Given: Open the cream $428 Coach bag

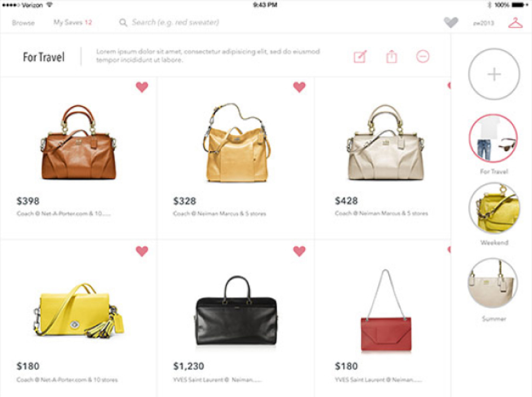Looking at the screenshot, I should (385, 142).
